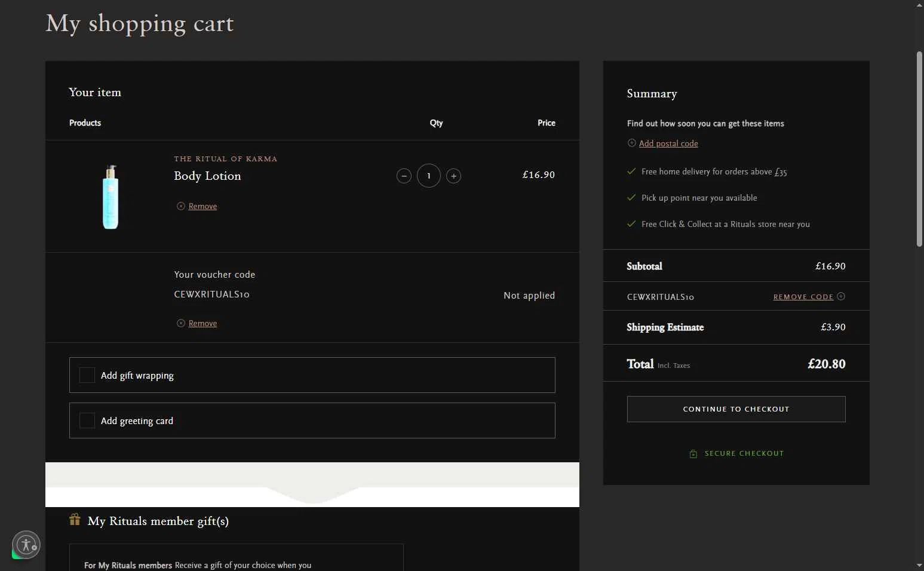Click the circled x icon next to REMOVE CODE

point(841,296)
